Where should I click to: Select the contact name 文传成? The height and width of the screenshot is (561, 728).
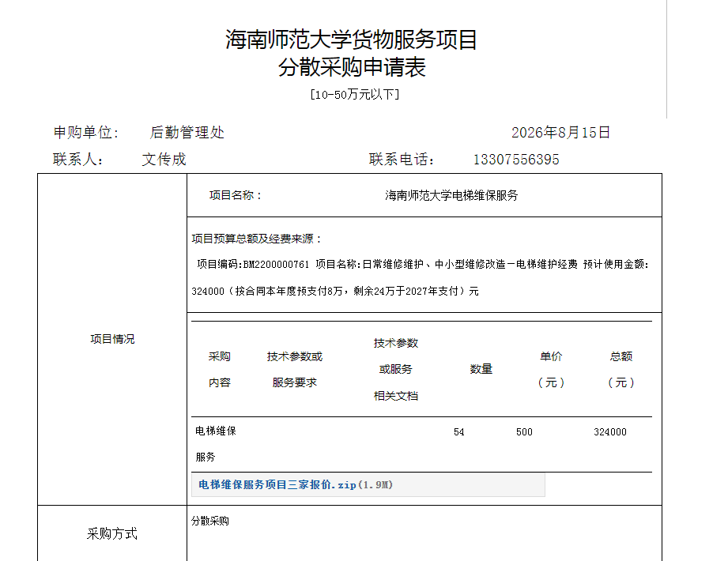tap(164, 159)
